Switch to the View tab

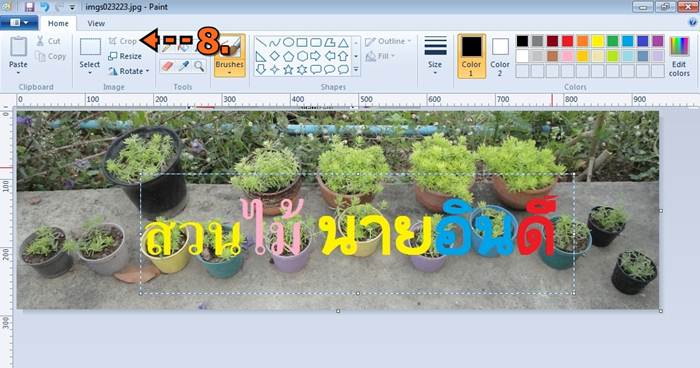coord(96,23)
